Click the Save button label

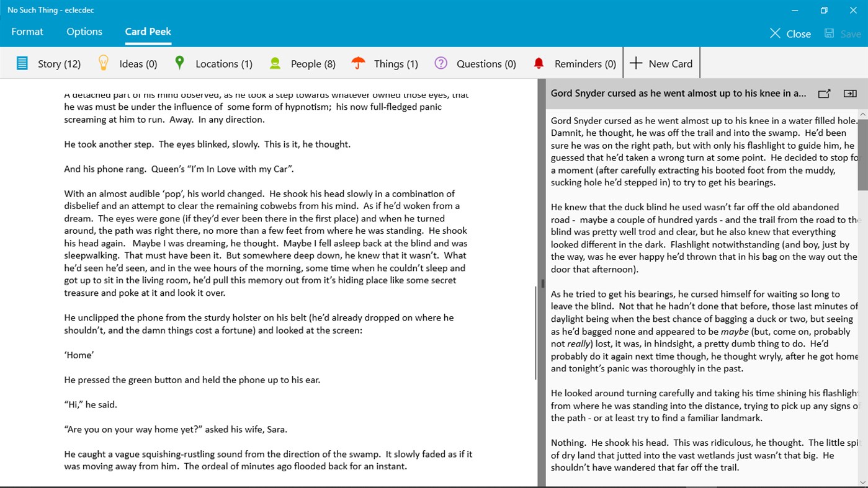[x=851, y=34]
